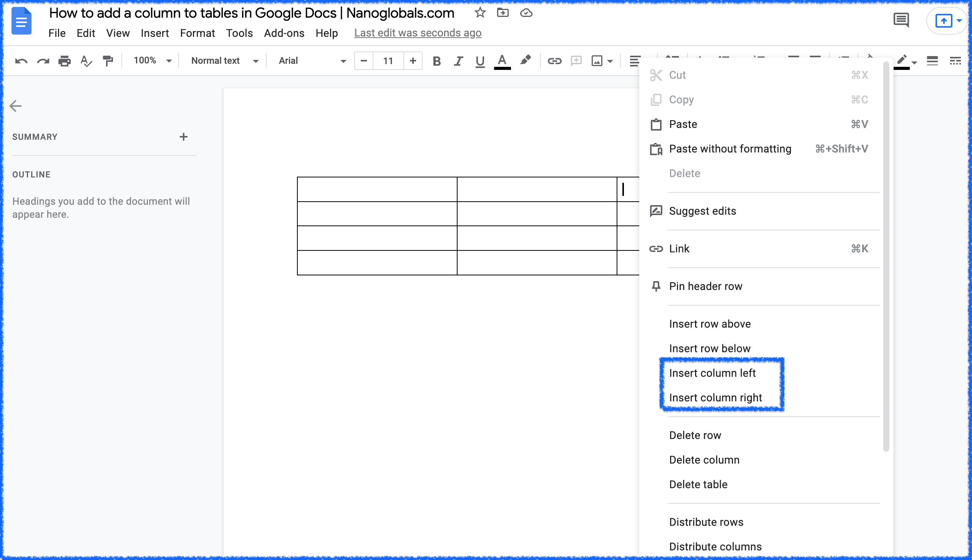Click the Suggest edits toggle
The width and height of the screenshot is (972, 560).
pos(702,211)
